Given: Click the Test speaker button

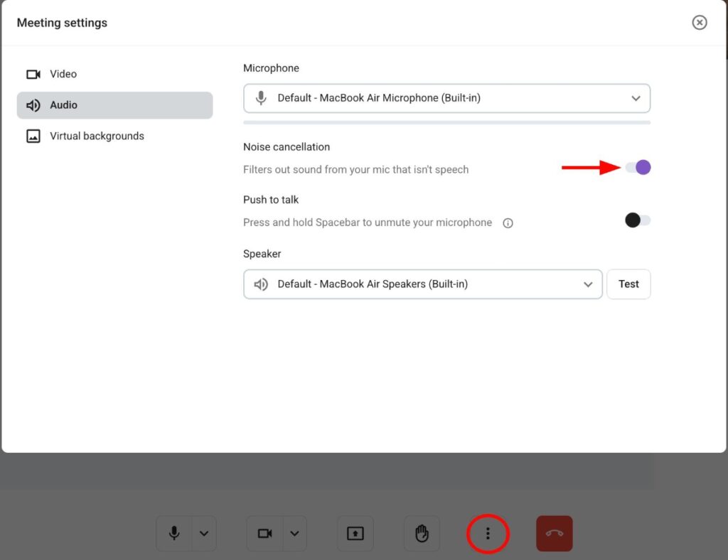Looking at the screenshot, I should click(628, 284).
